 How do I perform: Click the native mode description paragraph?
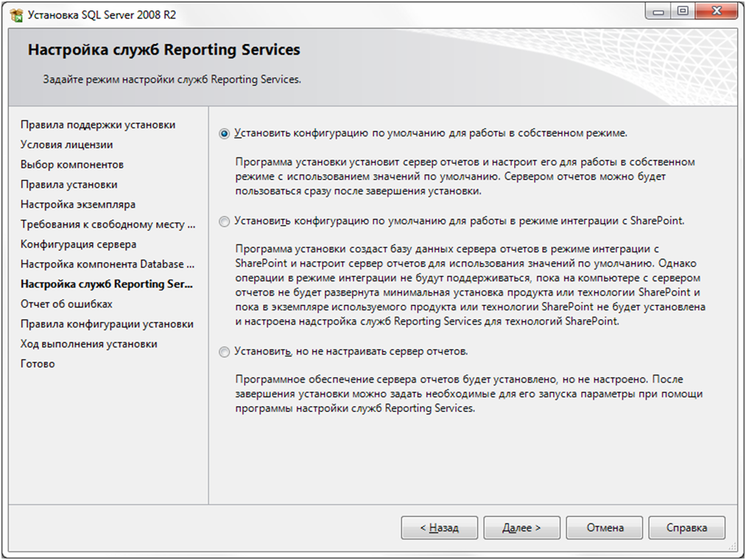point(465,177)
